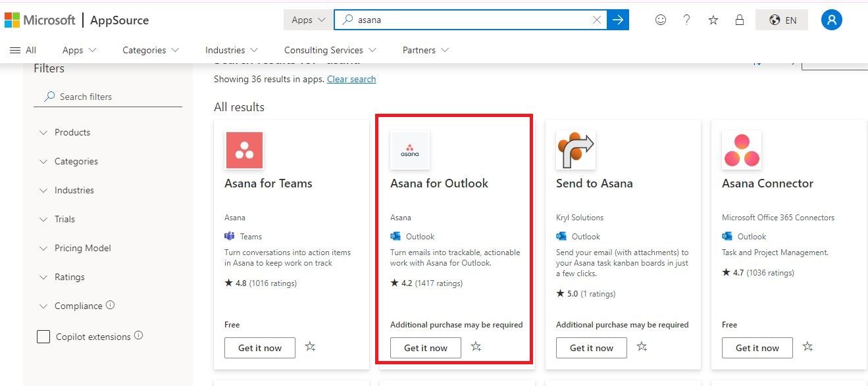868x386 pixels.
Task: Open the EN language globe selector
Action: pyautogui.click(x=781, y=20)
